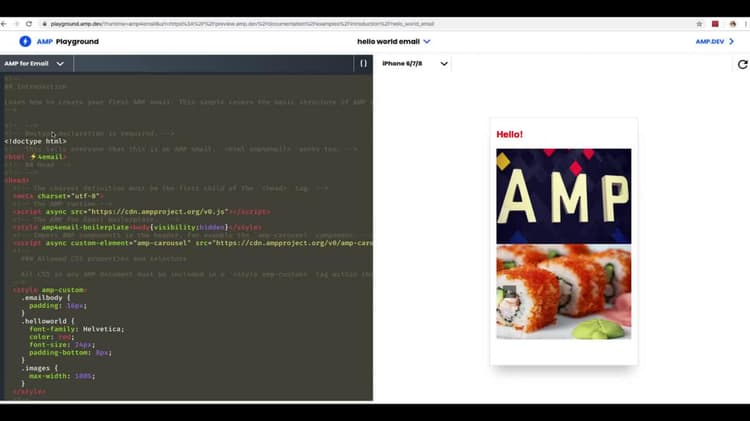
Task: Click the amp4email-boilerplate style line
Action: (x=137, y=227)
